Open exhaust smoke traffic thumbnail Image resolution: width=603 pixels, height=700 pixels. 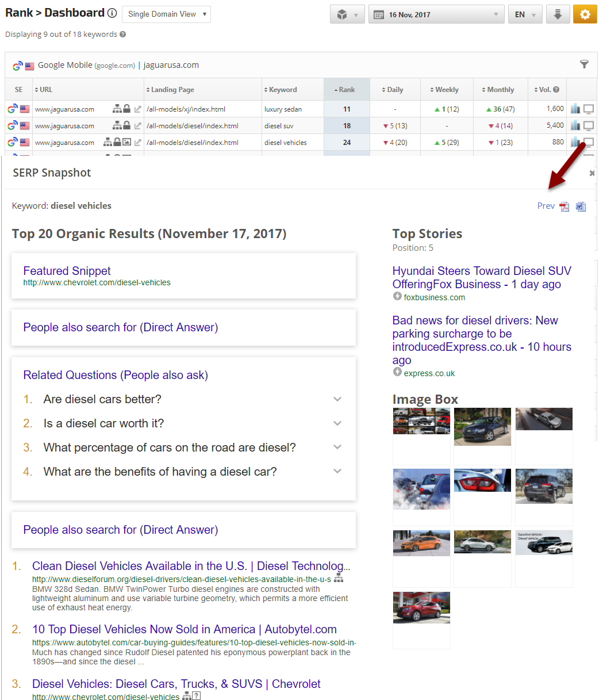point(421,489)
